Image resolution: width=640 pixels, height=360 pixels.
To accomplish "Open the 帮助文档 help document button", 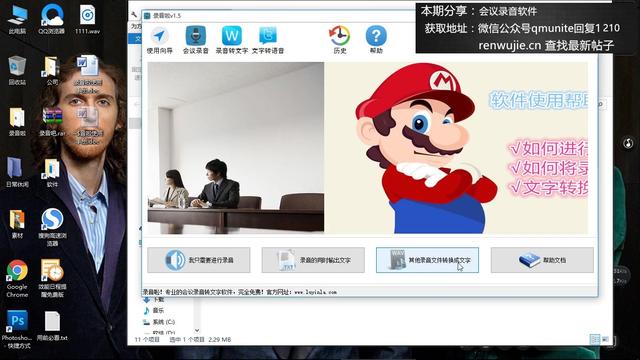I will [542, 260].
